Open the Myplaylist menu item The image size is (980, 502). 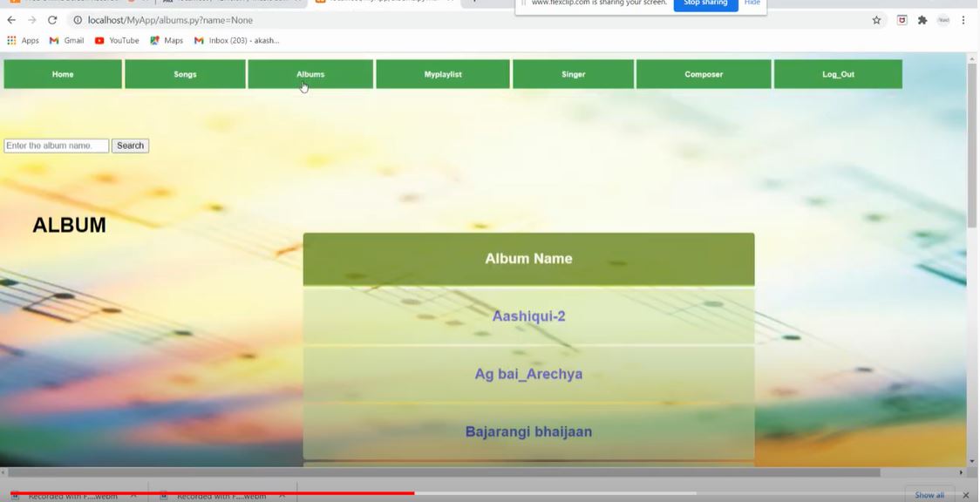pos(442,74)
